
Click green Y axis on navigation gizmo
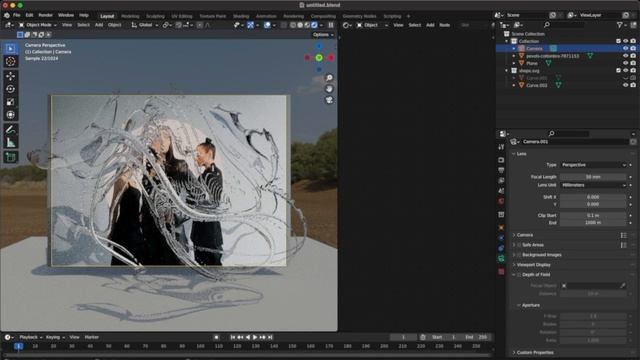point(319,58)
